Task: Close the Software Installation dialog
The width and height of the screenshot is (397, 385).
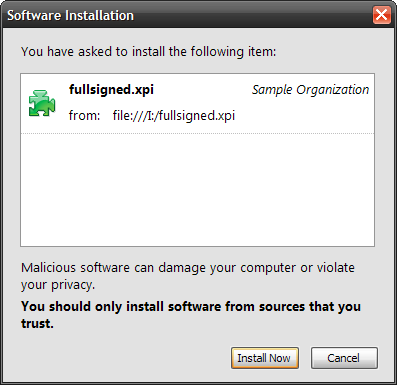Action: (381, 15)
